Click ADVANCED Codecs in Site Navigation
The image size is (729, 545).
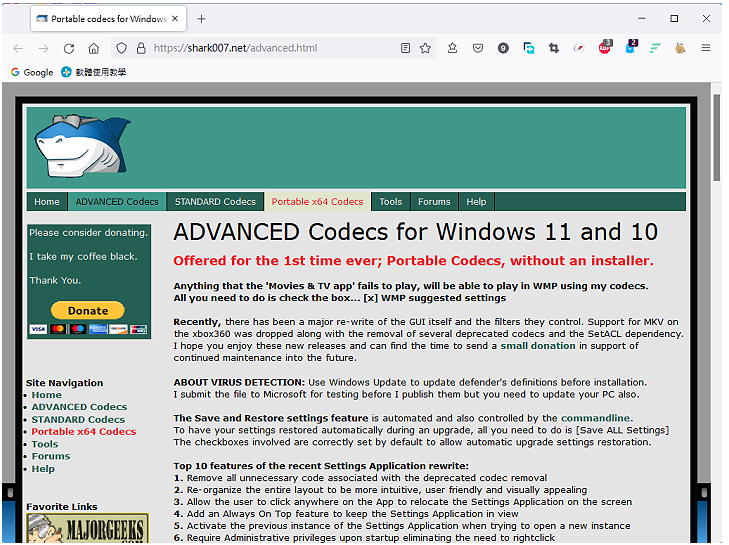(x=79, y=407)
